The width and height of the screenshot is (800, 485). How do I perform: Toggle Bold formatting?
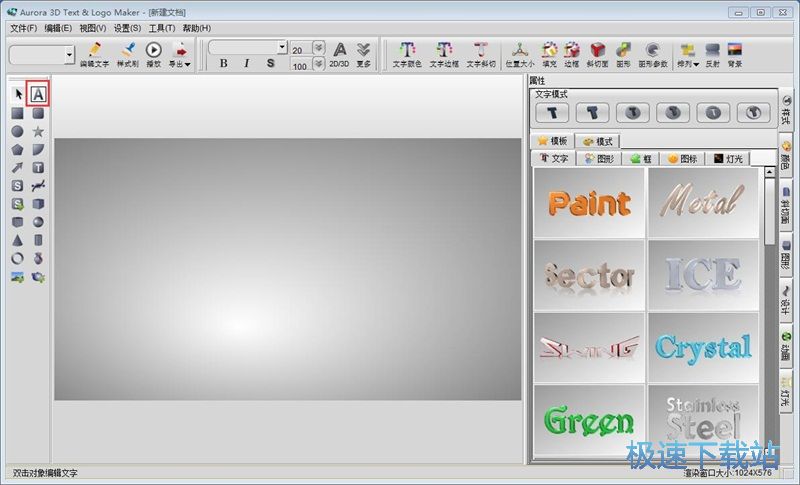pyautogui.click(x=223, y=63)
